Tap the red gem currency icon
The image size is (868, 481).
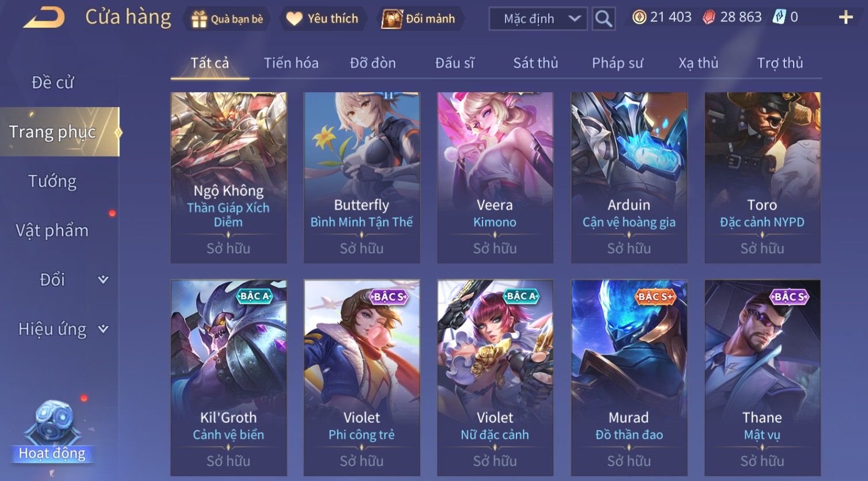709,17
